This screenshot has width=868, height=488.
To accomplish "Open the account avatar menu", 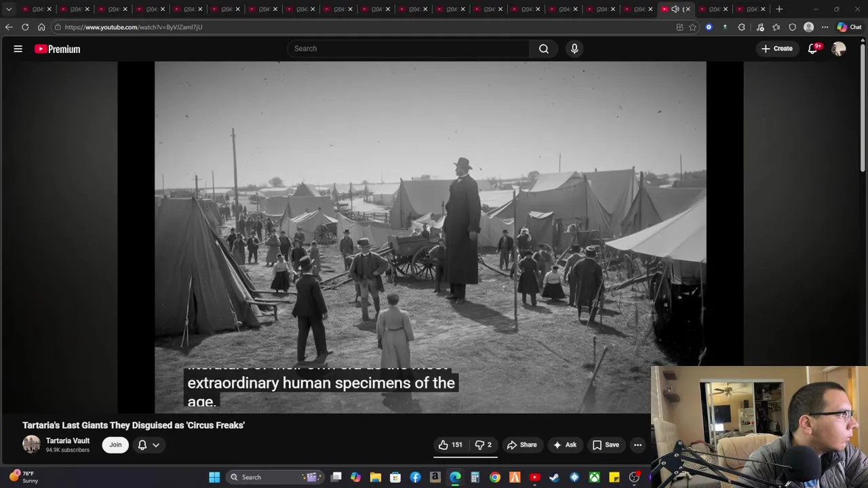I will pos(839,49).
